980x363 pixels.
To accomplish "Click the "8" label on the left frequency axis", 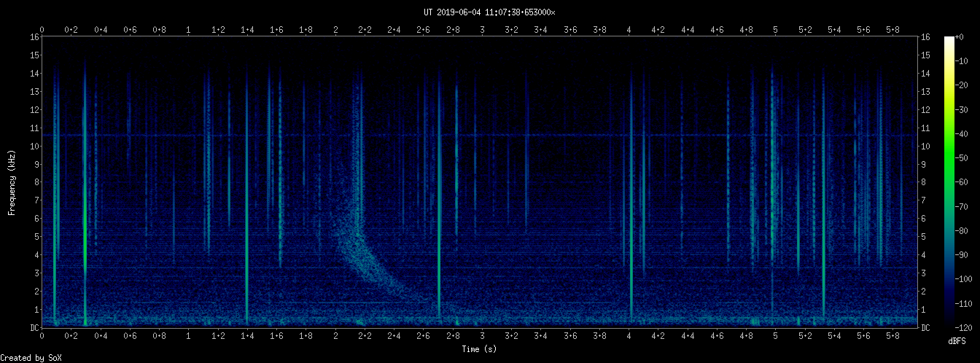I will coord(36,182).
